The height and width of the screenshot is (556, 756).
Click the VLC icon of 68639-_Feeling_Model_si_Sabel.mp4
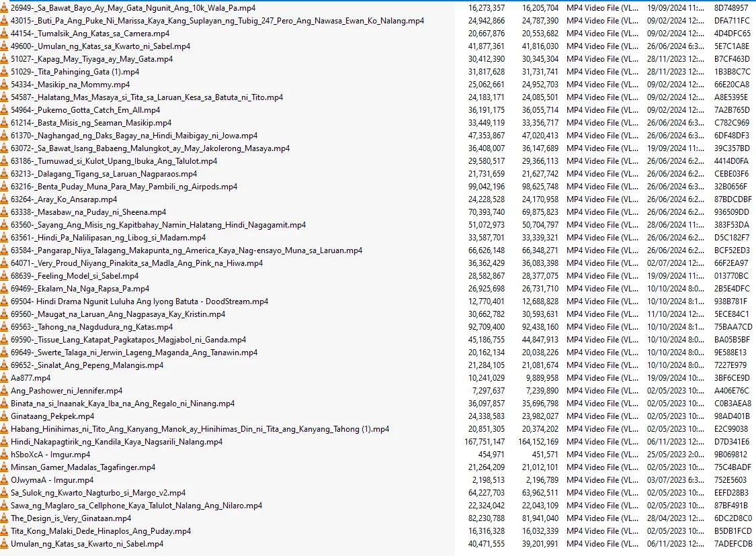[x=4, y=276]
